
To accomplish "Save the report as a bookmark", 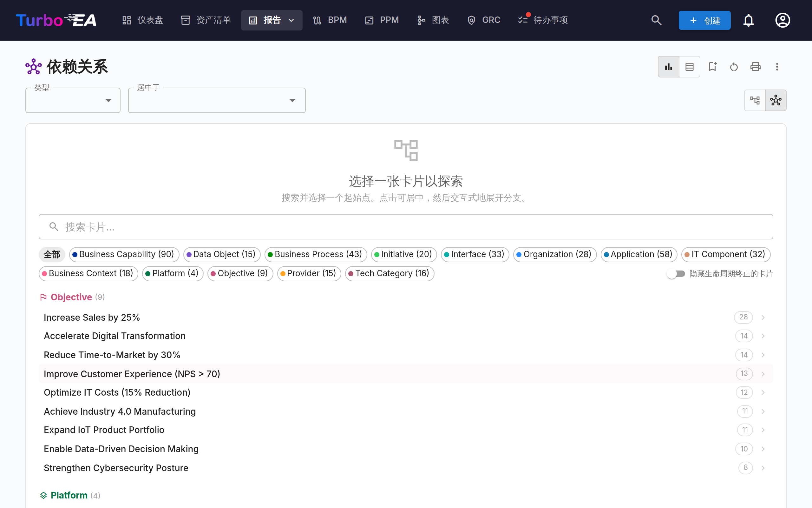I will coord(712,67).
